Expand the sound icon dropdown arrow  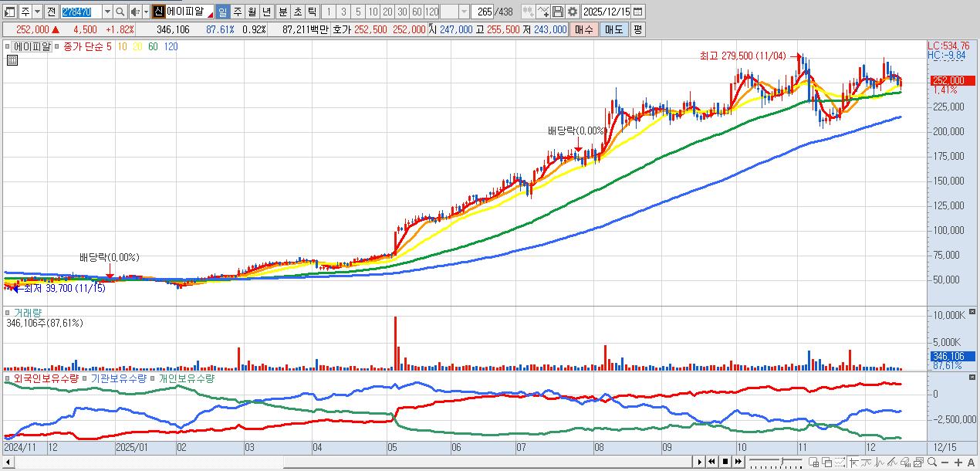(x=145, y=12)
